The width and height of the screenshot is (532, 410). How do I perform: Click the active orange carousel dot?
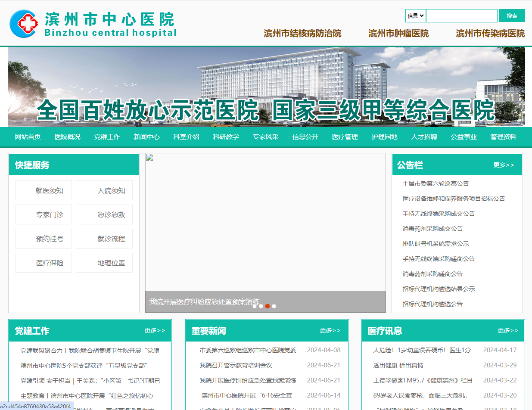(268, 306)
